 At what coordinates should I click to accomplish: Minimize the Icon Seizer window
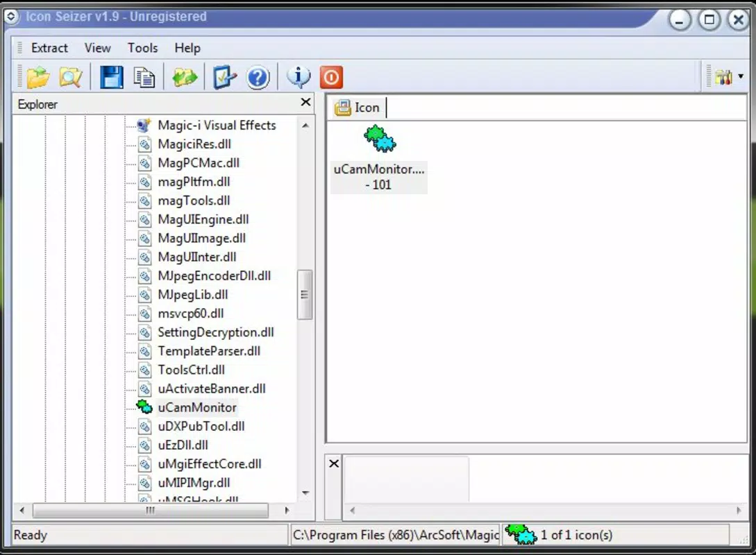(680, 20)
